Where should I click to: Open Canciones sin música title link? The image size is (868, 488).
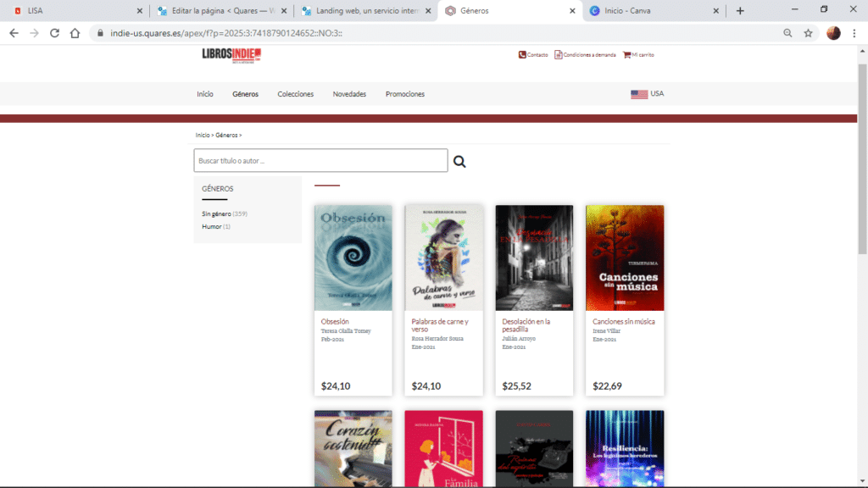tap(624, 321)
